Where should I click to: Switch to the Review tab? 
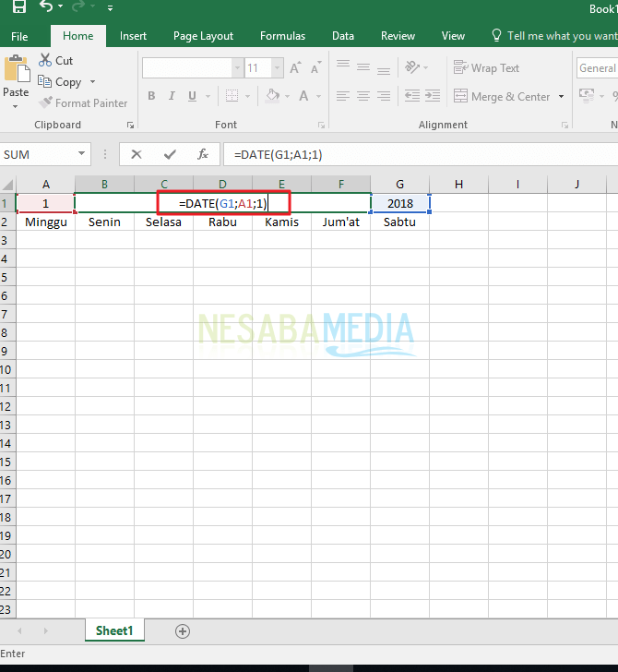tap(398, 36)
